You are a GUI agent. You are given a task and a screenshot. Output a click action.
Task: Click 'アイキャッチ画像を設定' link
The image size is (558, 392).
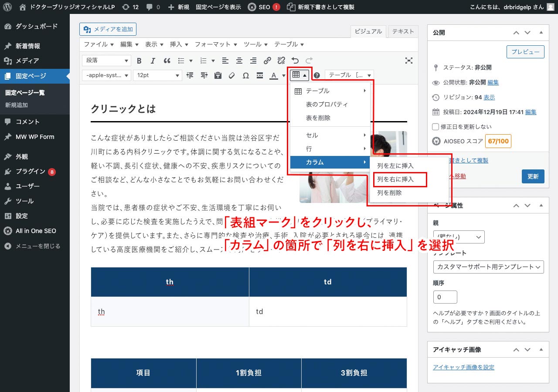(463, 367)
